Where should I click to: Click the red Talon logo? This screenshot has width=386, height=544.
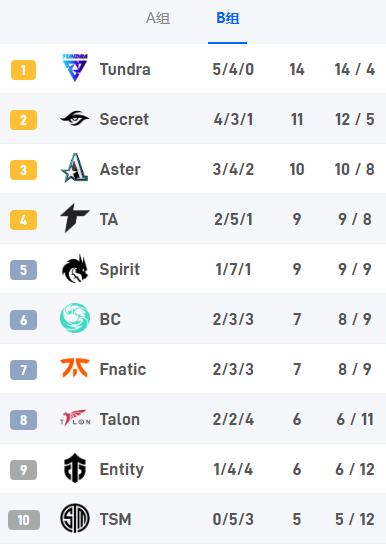click(75, 418)
